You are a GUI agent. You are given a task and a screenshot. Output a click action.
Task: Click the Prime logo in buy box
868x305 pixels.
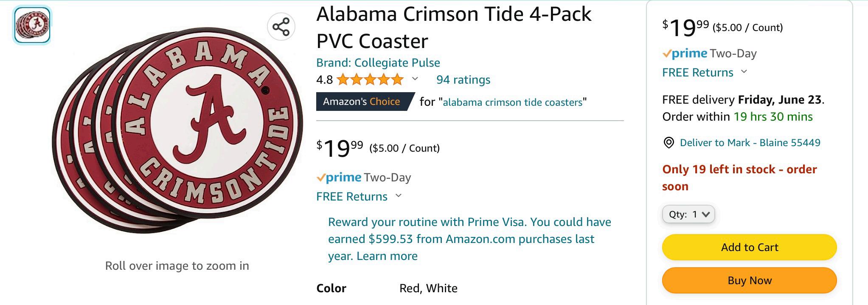pos(685,54)
